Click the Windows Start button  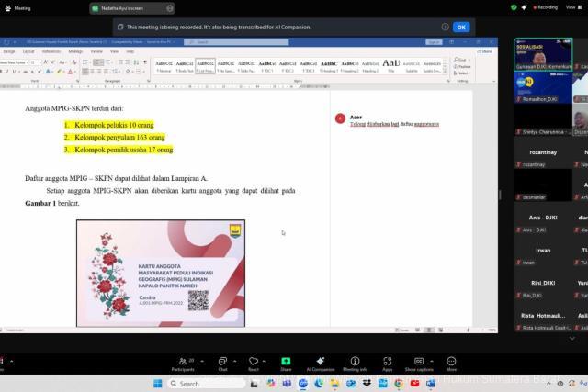pos(157,384)
